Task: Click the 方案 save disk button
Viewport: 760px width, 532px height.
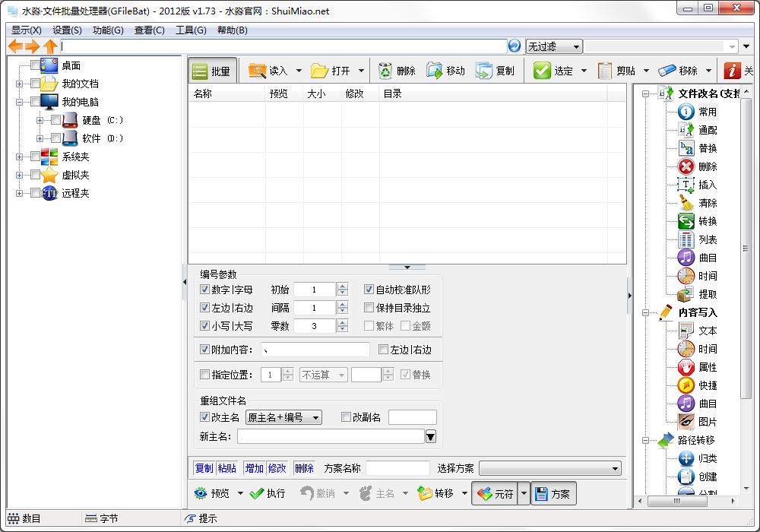Action: click(x=553, y=493)
